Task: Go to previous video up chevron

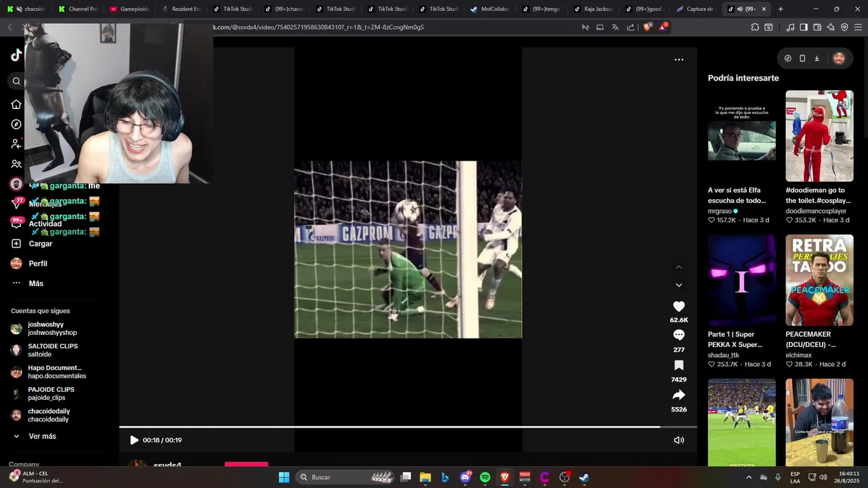Action: pos(679,267)
